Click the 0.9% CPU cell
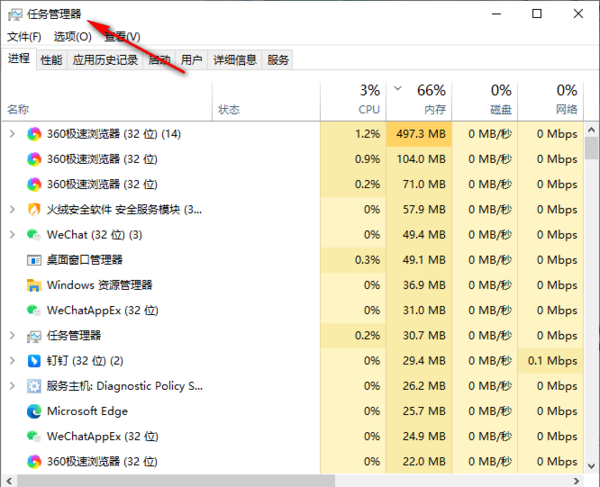This screenshot has height=487, width=600. 353,159
